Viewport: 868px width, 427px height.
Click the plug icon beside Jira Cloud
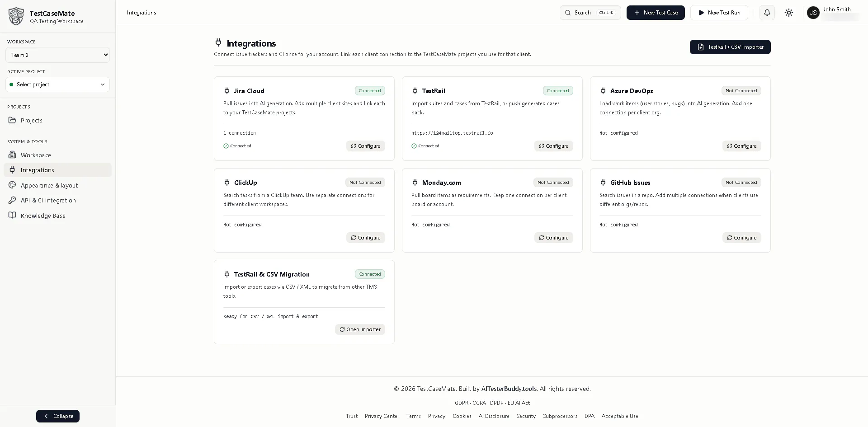pos(227,91)
